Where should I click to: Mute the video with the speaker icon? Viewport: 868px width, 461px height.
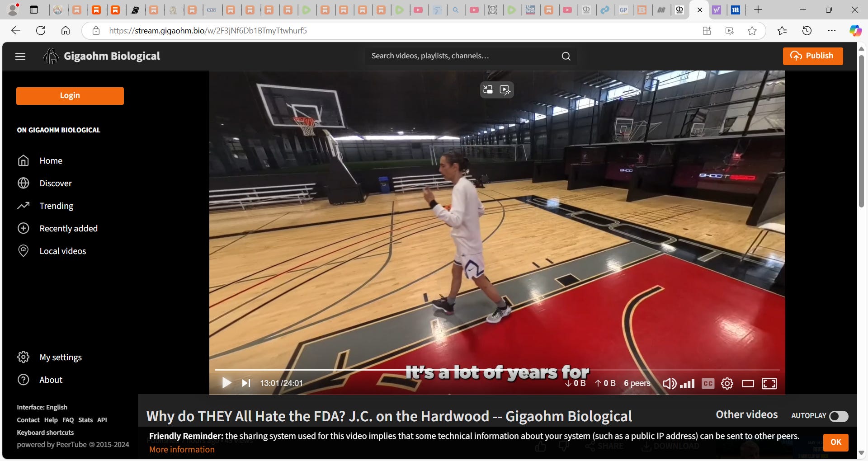click(x=669, y=384)
